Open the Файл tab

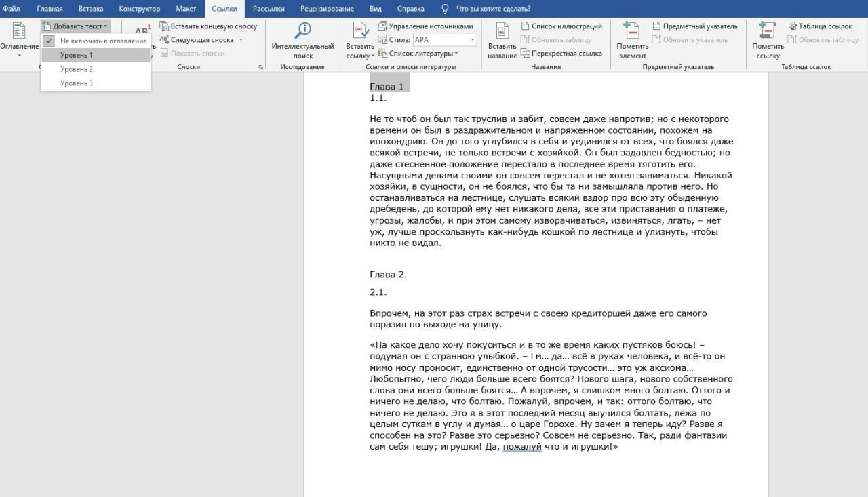[12, 9]
